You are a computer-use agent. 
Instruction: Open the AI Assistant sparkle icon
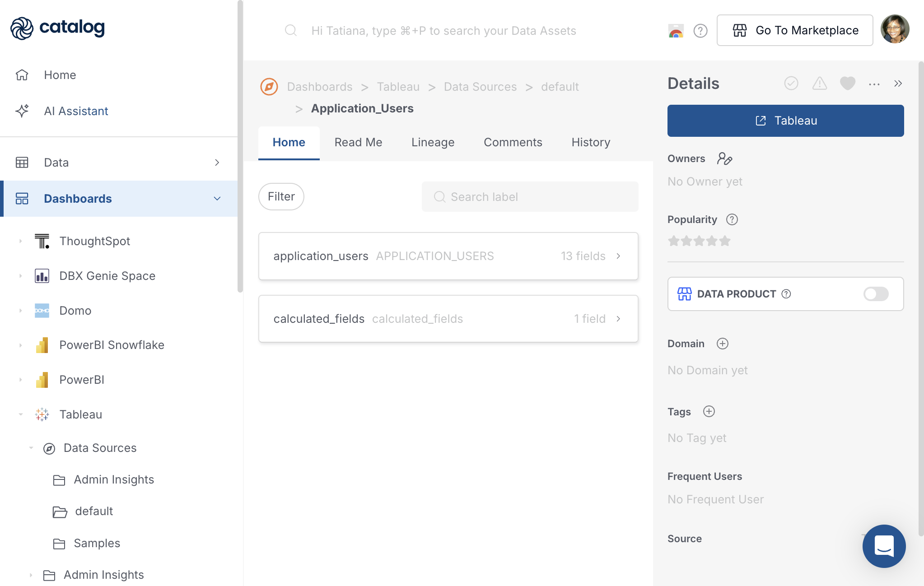click(22, 111)
